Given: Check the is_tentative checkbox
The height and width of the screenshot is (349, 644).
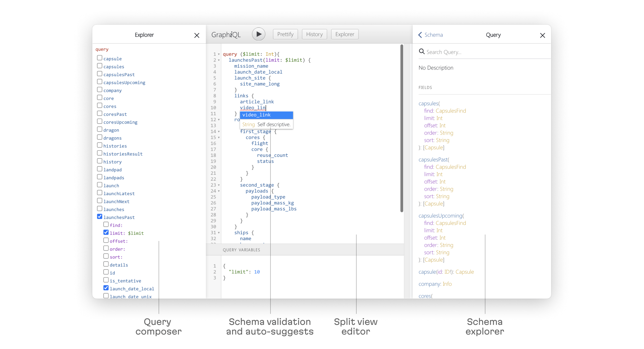Looking at the screenshot, I should (x=106, y=280).
